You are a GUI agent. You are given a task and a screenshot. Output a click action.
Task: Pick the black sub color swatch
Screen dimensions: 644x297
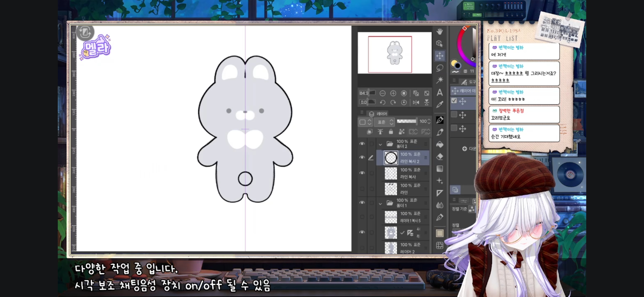458,66
